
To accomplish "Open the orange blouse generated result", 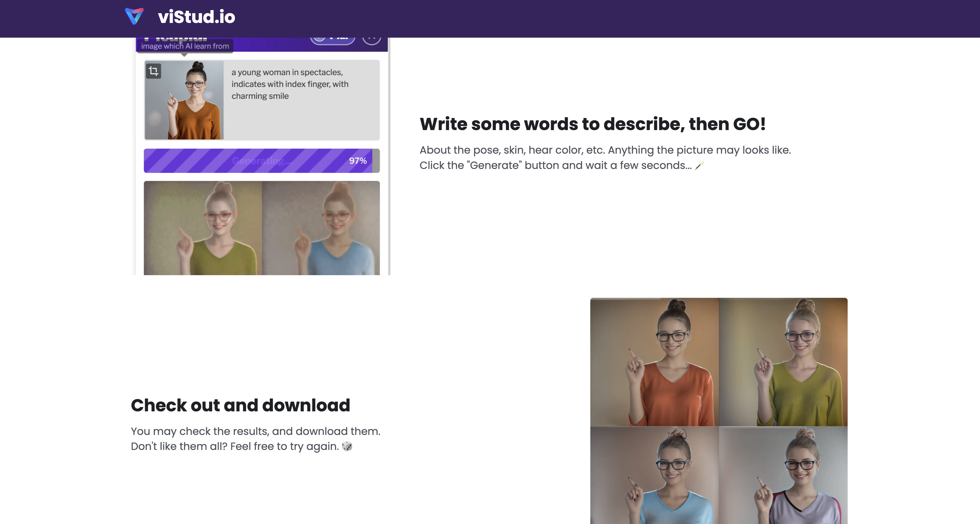I will pyautogui.click(x=655, y=362).
